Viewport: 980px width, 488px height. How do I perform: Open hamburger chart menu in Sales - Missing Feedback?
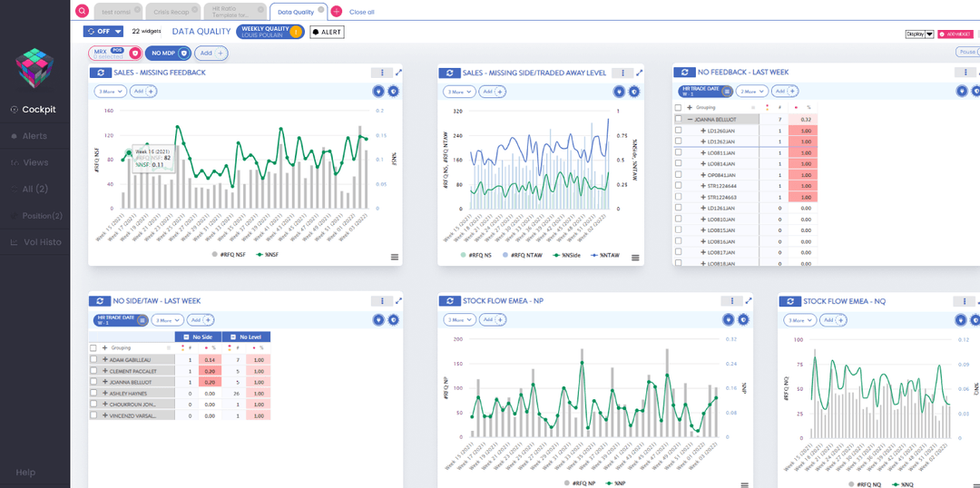coord(395,257)
